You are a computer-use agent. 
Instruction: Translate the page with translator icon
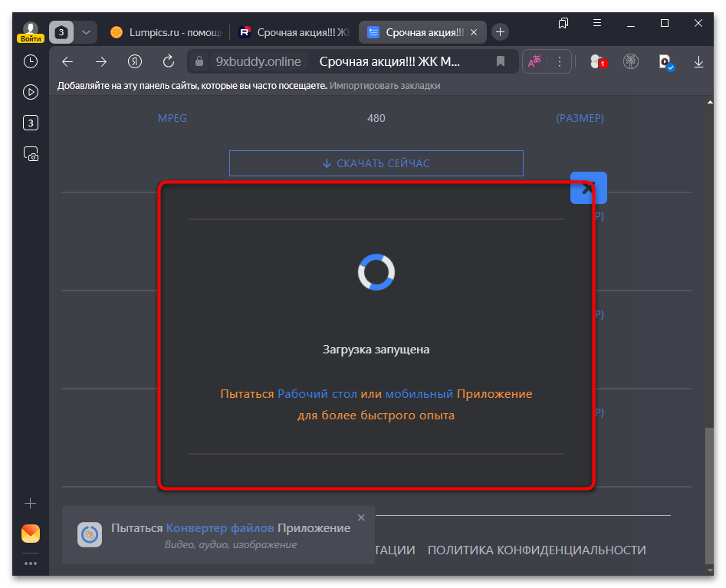click(534, 61)
